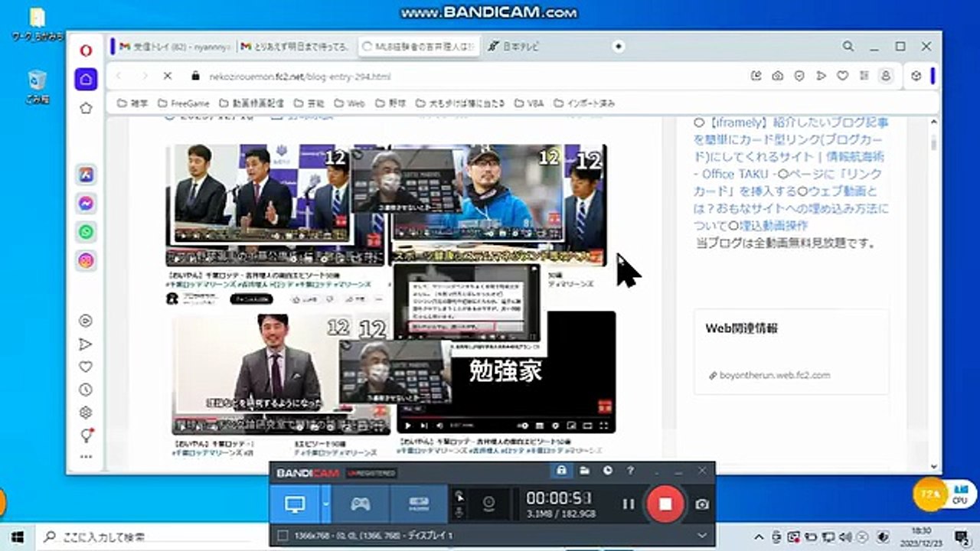Open WhatsApp in Opera sidebar

(x=86, y=232)
